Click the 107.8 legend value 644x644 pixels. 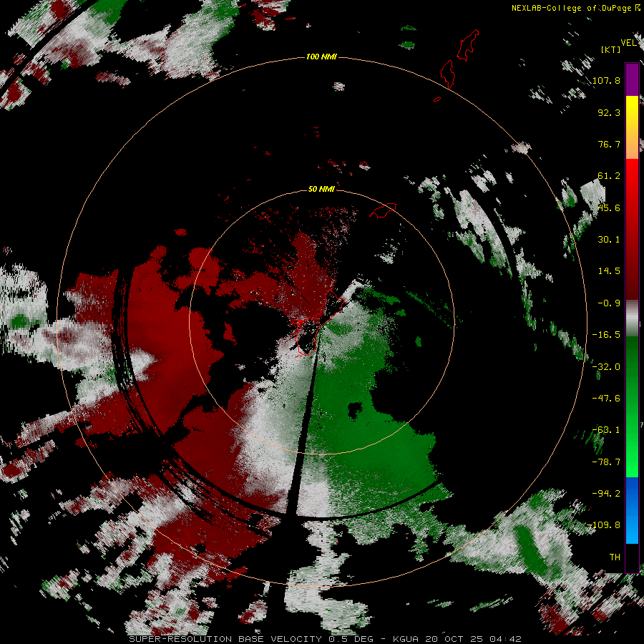(x=606, y=80)
